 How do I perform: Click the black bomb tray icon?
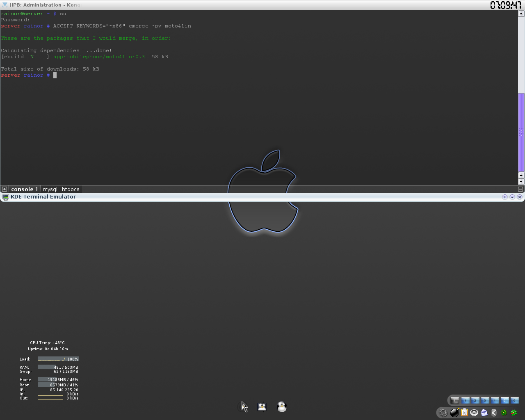click(x=454, y=413)
